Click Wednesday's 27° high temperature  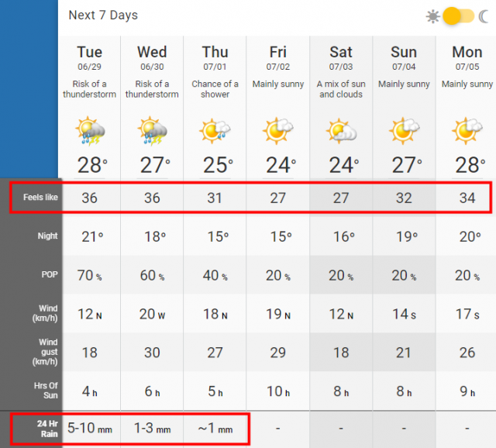pyautogui.click(x=155, y=165)
